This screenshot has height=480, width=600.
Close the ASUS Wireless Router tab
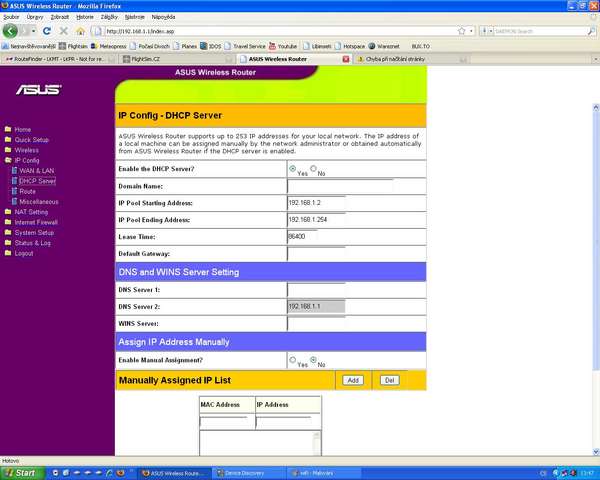pyautogui.click(x=346, y=59)
